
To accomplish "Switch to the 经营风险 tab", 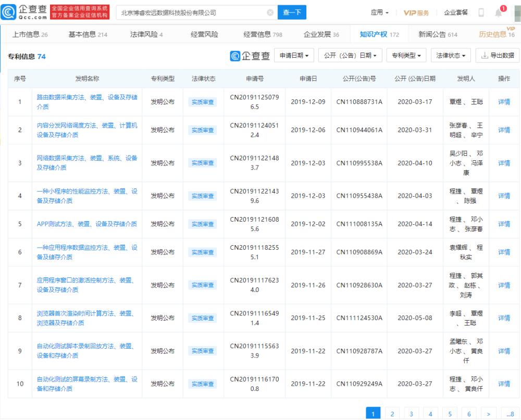I will (204, 34).
